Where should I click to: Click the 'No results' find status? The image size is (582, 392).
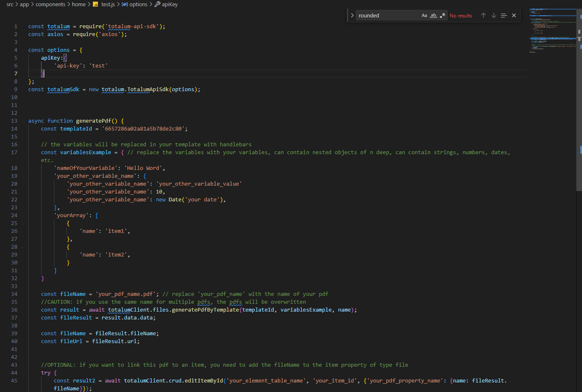click(461, 16)
